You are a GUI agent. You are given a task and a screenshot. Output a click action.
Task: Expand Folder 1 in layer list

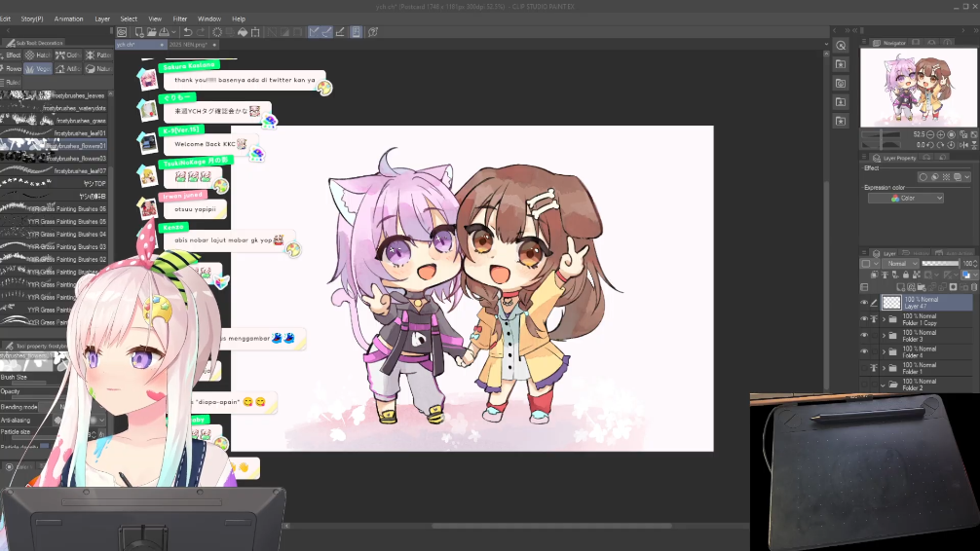tap(884, 368)
